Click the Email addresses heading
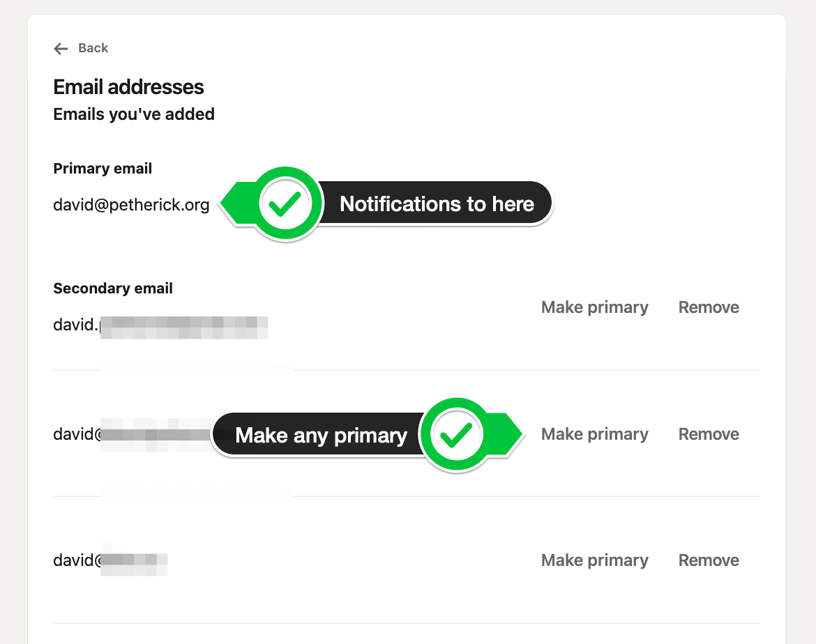Image resolution: width=816 pixels, height=644 pixels. pyautogui.click(x=128, y=87)
